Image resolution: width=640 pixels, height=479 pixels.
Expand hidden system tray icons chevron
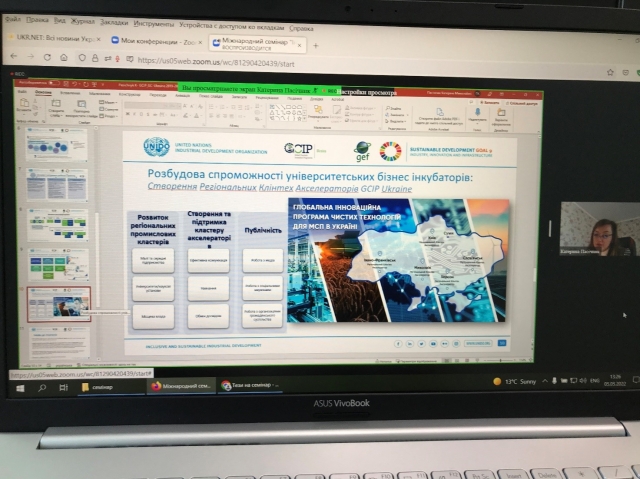[x=545, y=381]
